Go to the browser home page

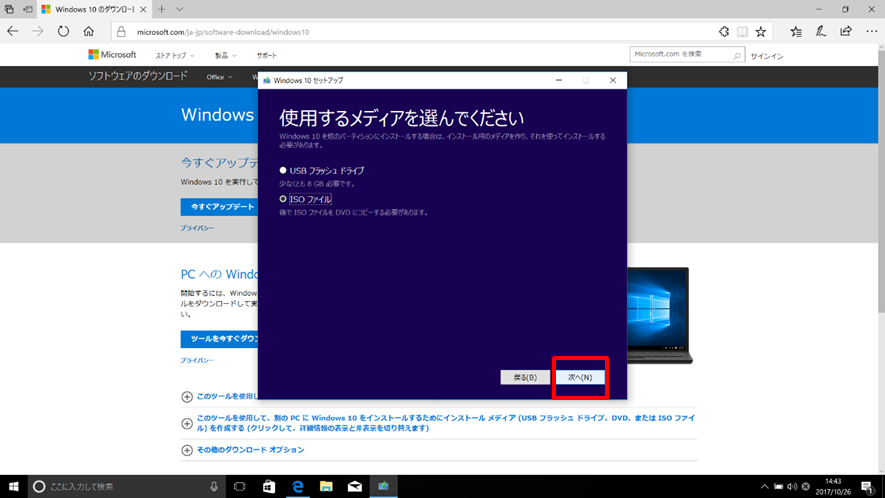(x=89, y=32)
